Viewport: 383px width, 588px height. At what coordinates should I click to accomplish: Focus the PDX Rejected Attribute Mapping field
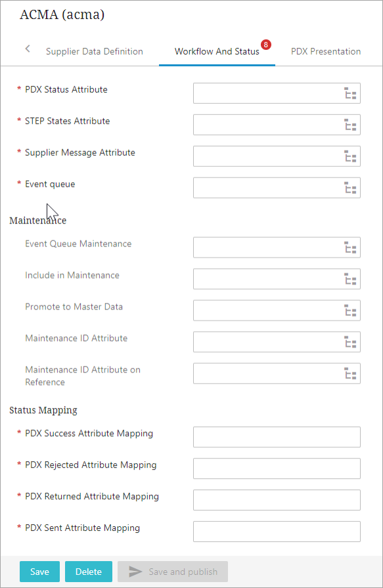[277, 468]
